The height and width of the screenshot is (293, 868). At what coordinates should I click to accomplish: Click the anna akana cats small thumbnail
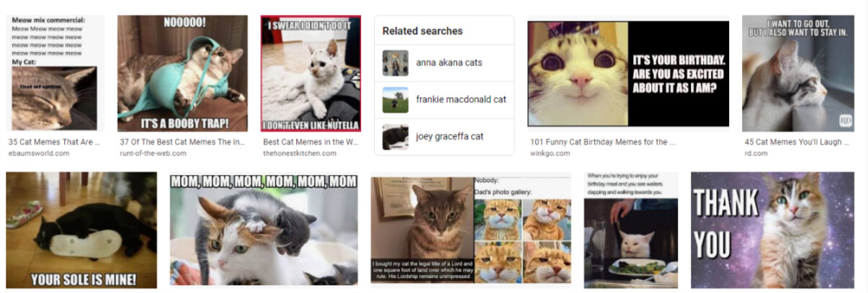(x=395, y=63)
